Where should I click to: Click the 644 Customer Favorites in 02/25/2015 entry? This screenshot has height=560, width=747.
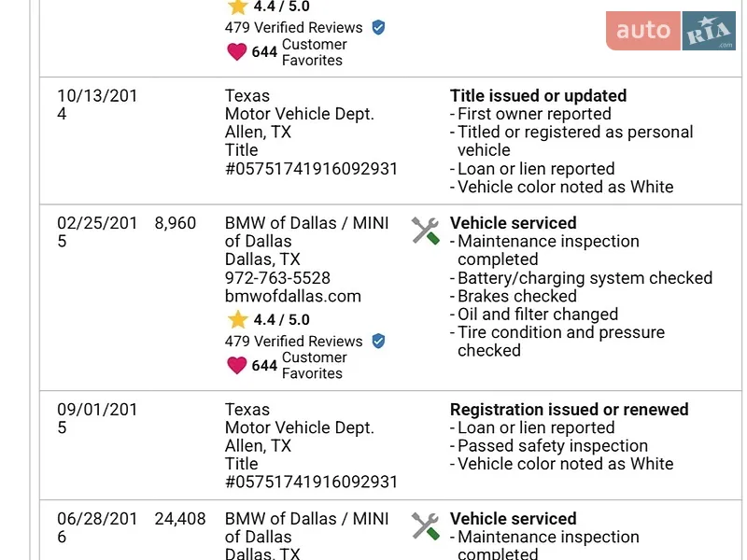(299, 365)
